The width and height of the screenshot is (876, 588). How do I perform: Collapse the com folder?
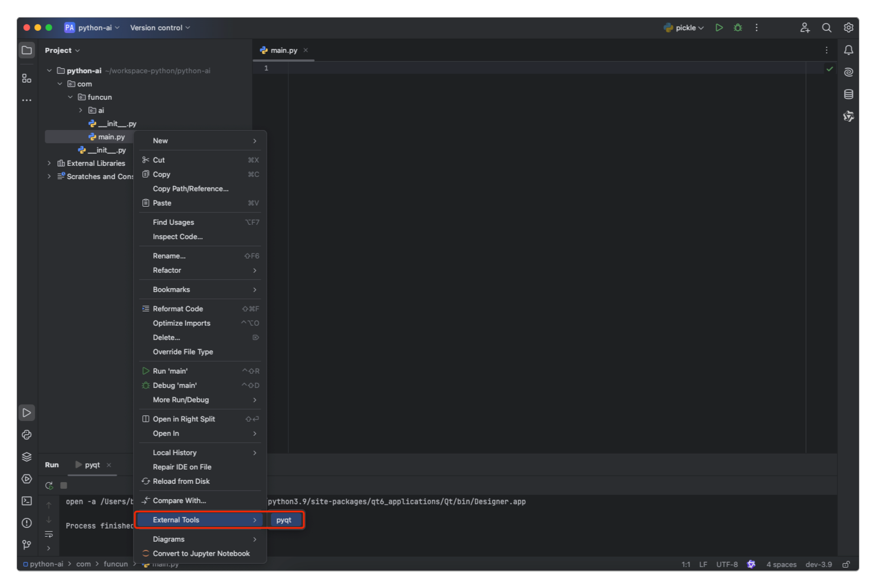pos(60,84)
